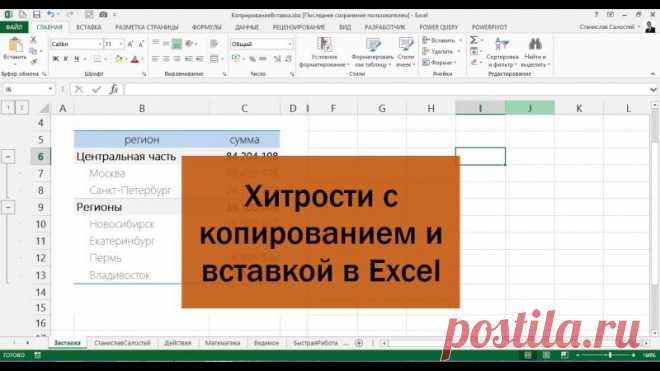Toggle center text alignment
Image resolution: width=660 pixels, height=371 pixels.
coord(166,59)
